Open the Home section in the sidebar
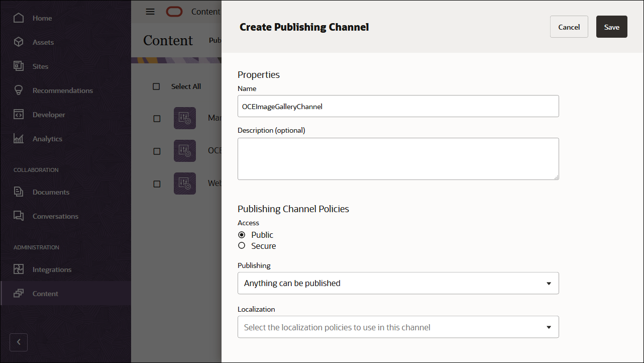The image size is (644, 363). point(42,18)
